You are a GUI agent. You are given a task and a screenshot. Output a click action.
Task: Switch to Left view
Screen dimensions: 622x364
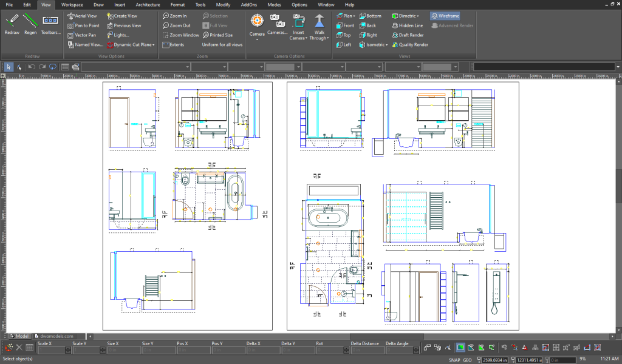[344, 45]
